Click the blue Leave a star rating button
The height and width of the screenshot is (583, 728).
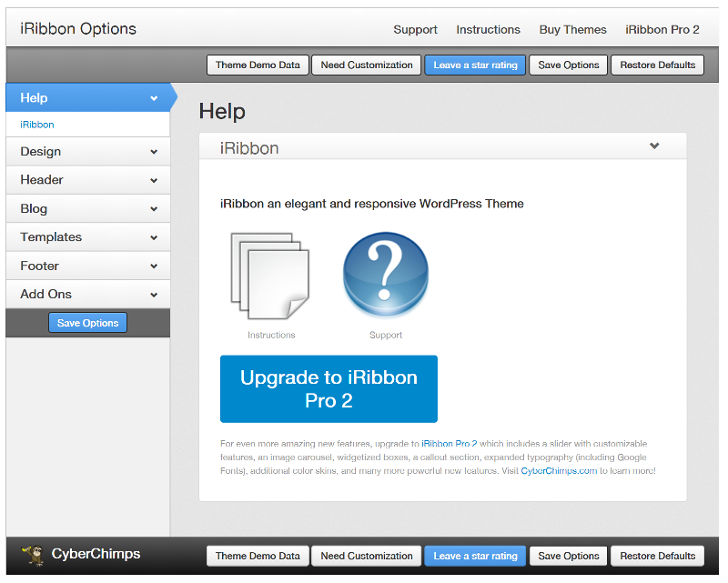[x=475, y=65]
